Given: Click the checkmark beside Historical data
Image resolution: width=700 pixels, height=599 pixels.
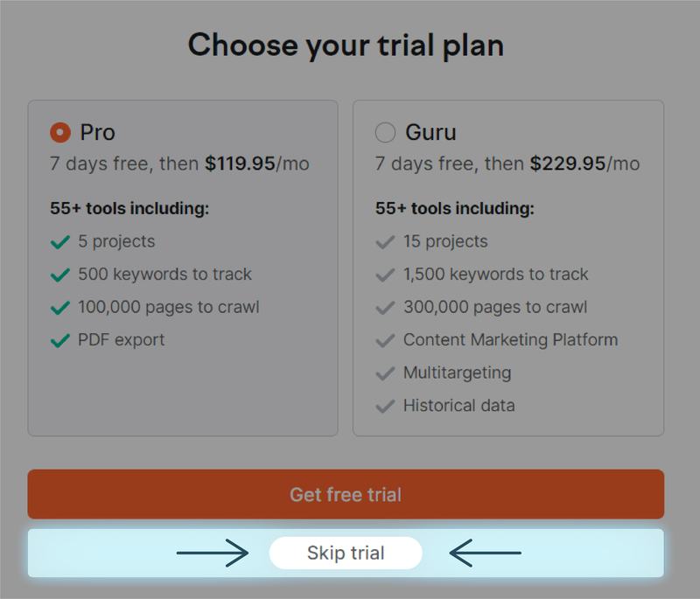Looking at the screenshot, I should [x=385, y=406].
